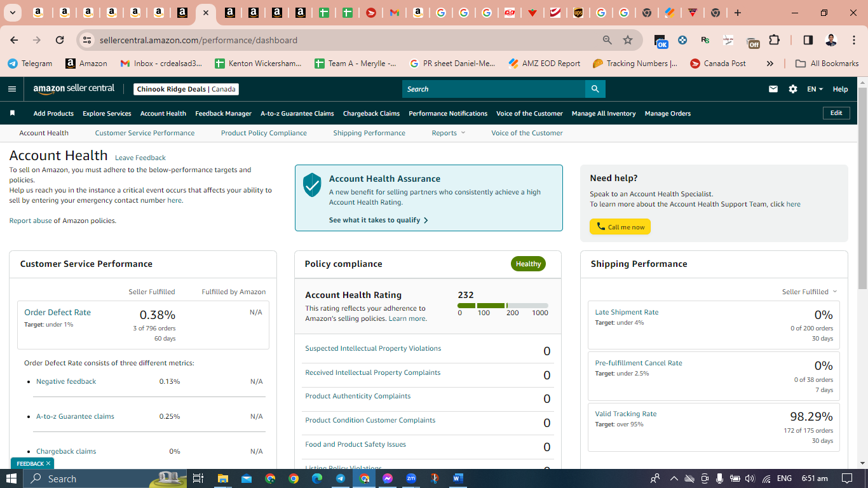Image resolution: width=868 pixels, height=488 pixels.
Task: Click the Call me now button
Action: 620,227
